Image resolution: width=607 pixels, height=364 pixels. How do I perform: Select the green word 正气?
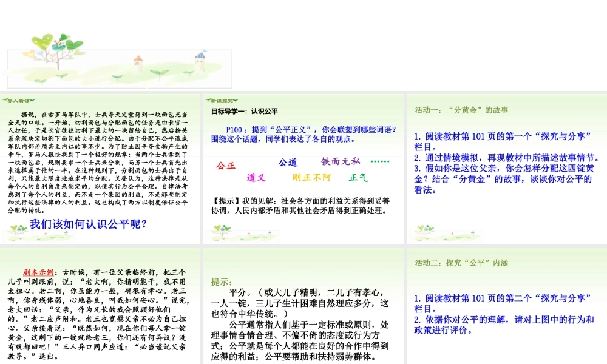point(358,178)
